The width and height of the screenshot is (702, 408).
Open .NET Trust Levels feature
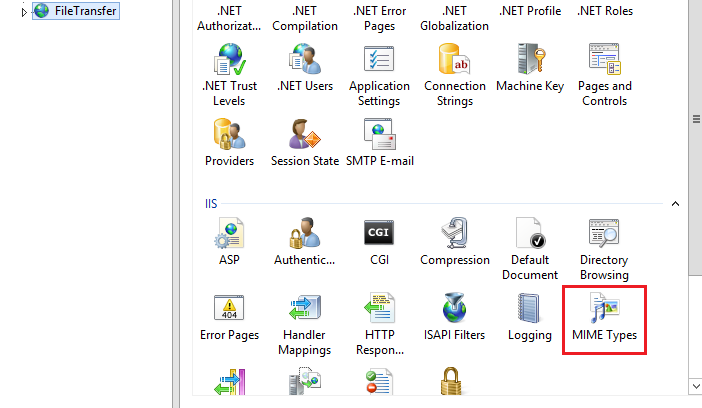tap(229, 74)
